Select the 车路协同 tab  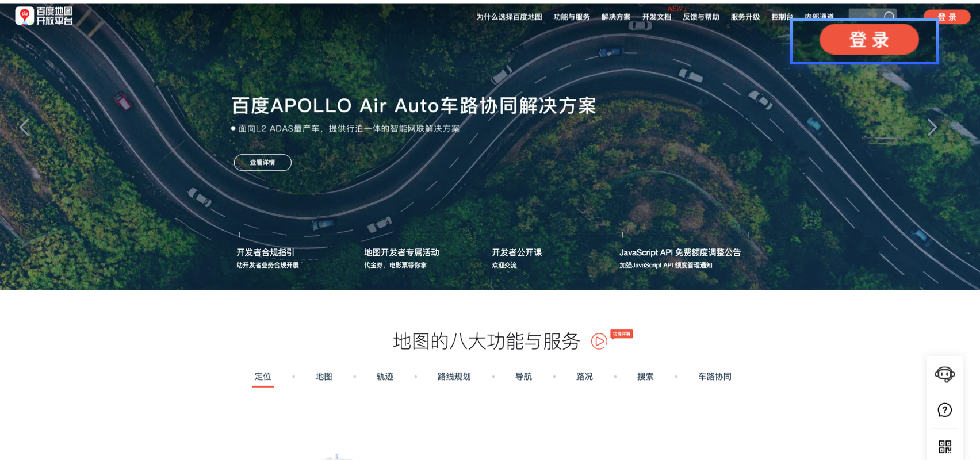[714, 377]
